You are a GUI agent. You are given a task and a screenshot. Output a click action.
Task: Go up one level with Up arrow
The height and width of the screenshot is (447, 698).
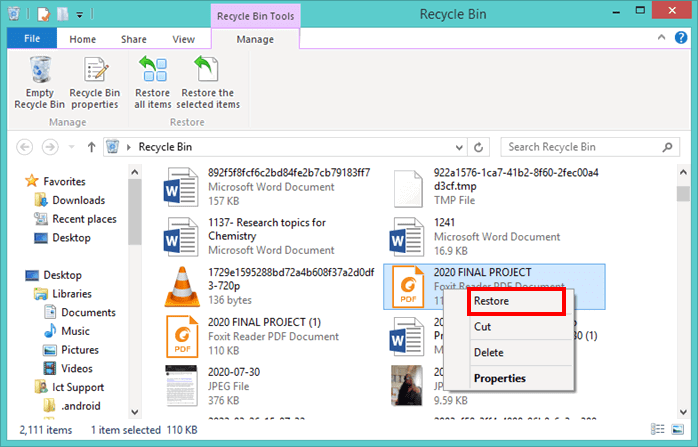pyautogui.click(x=91, y=147)
